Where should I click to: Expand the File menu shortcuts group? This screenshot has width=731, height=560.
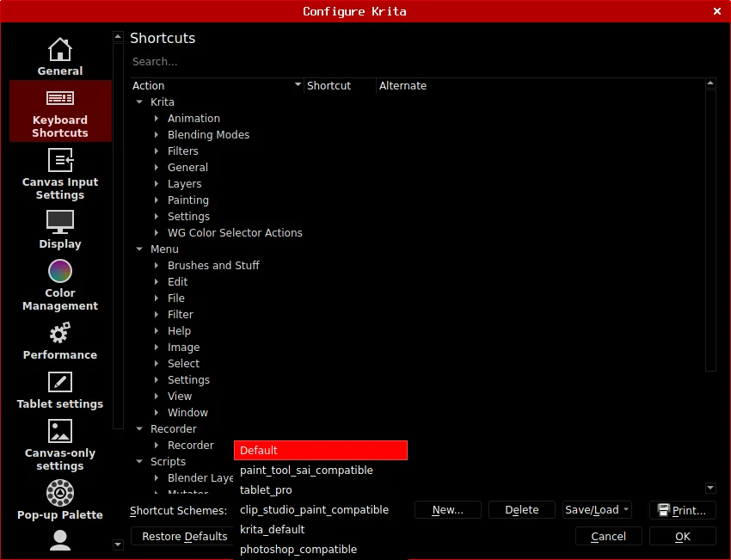pos(157,298)
